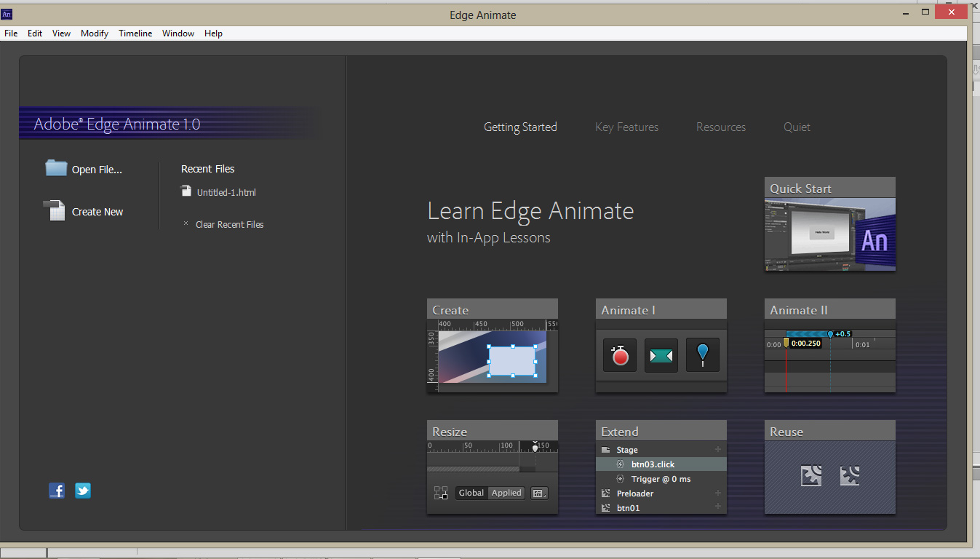Click the right gear symbol icon in Reuse
The height and width of the screenshot is (559, 980).
[x=850, y=476]
